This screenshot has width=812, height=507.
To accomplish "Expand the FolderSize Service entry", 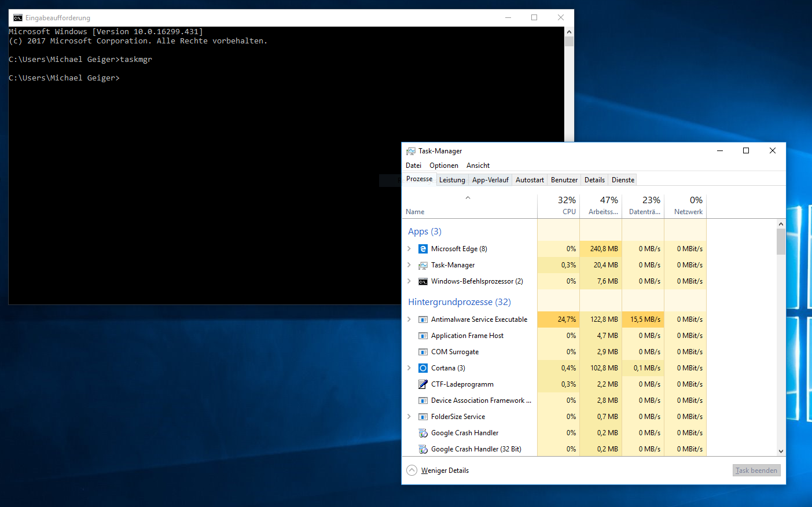I will point(409,417).
